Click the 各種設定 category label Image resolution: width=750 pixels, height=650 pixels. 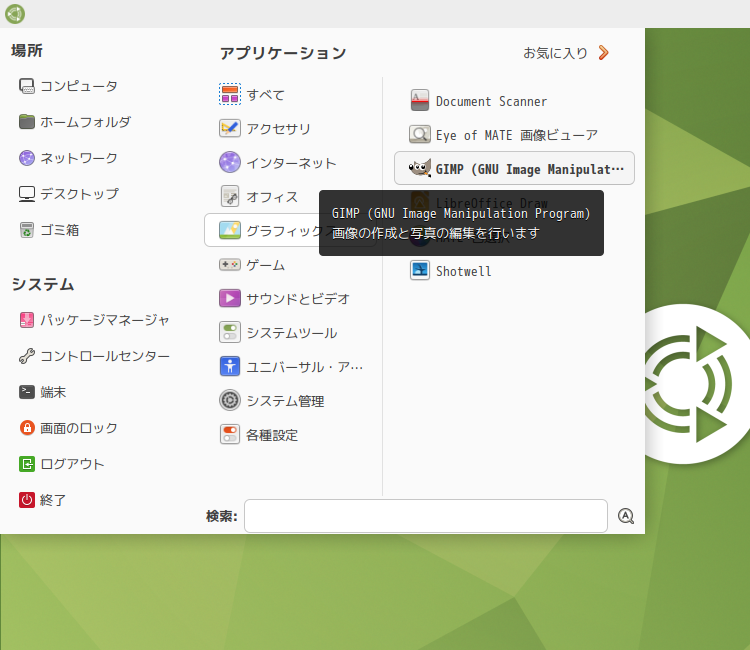(272, 435)
